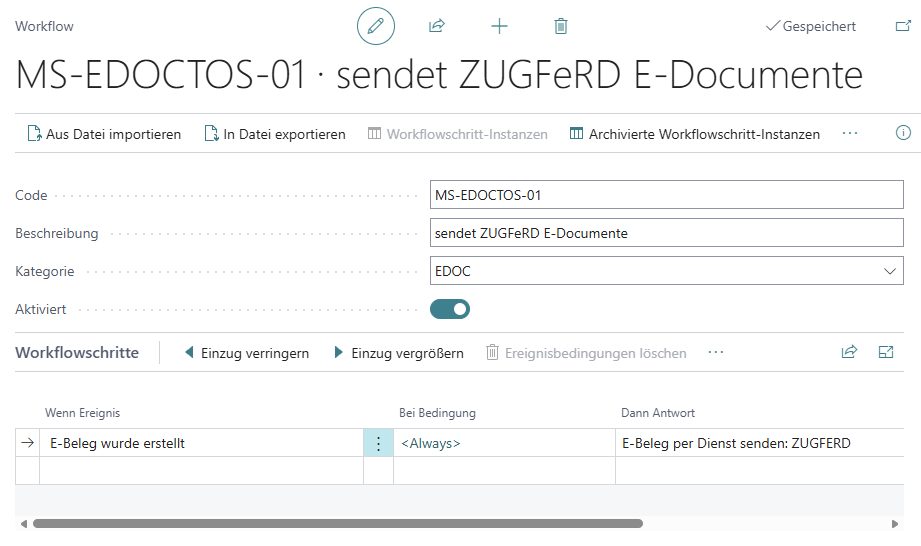Open Archivierte Workflowschritt-Instanzen
The image size is (921, 546).
click(695, 134)
